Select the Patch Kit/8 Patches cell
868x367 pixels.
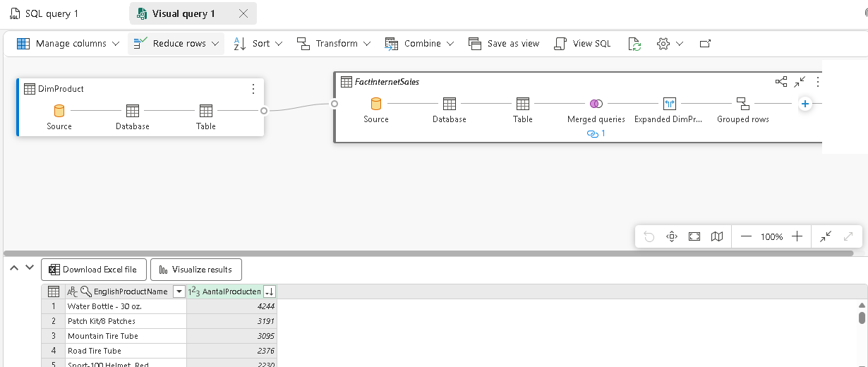pyautogui.click(x=125, y=321)
